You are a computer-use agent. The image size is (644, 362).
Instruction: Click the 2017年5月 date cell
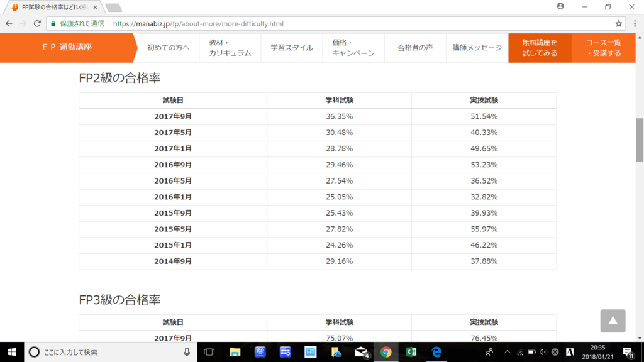click(x=173, y=133)
